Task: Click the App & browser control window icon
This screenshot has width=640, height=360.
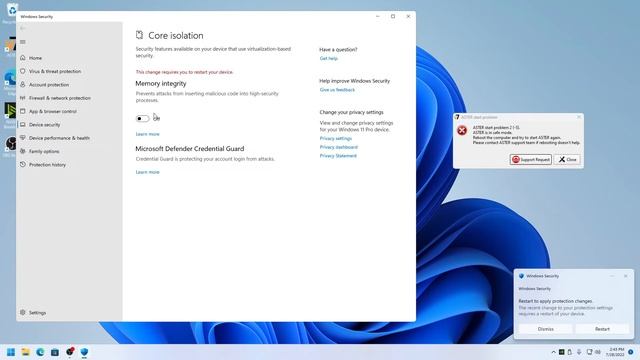Action: (23, 111)
